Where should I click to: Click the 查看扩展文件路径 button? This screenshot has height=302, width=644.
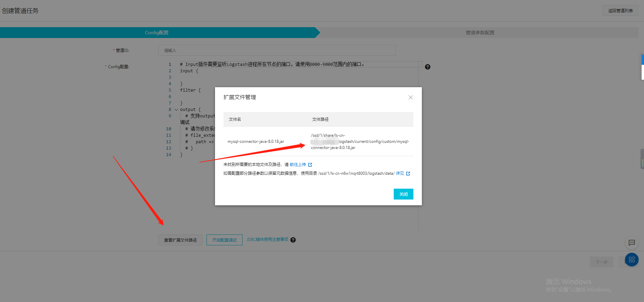click(x=180, y=240)
